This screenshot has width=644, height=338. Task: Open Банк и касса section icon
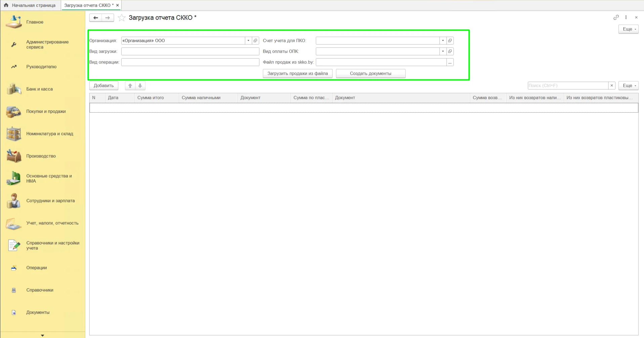tap(14, 89)
